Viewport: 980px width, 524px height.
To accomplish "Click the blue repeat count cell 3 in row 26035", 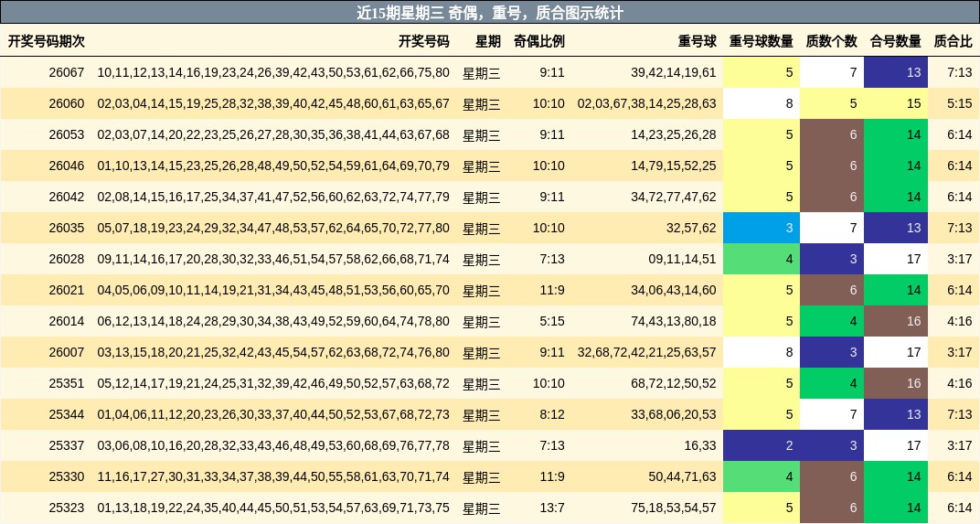I will point(762,229).
